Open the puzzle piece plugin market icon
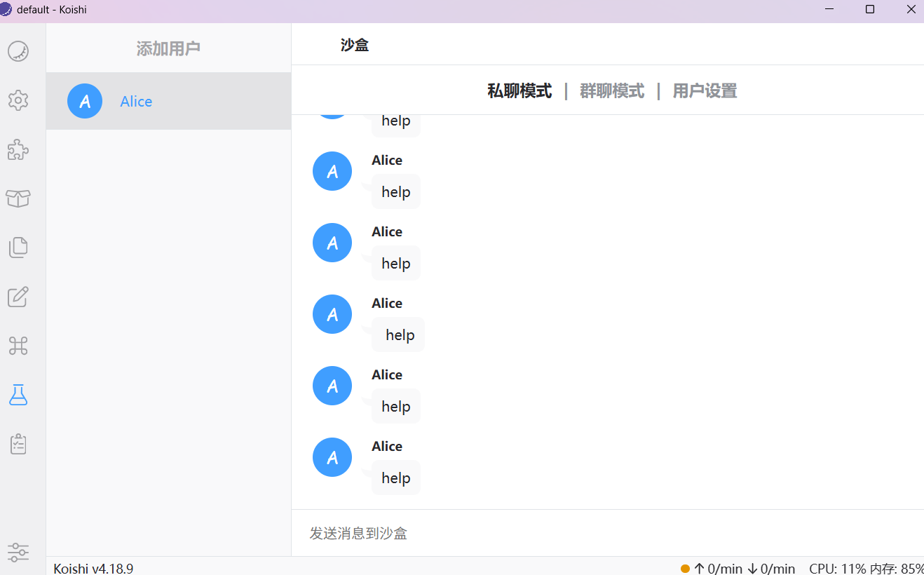This screenshot has height=575, width=924. [18, 149]
